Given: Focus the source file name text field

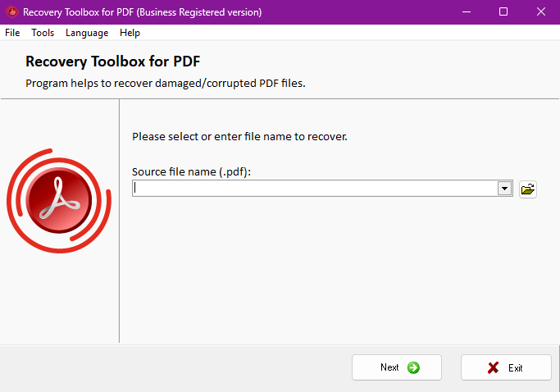Looking at the screenshot, I should tap(316, 189).
